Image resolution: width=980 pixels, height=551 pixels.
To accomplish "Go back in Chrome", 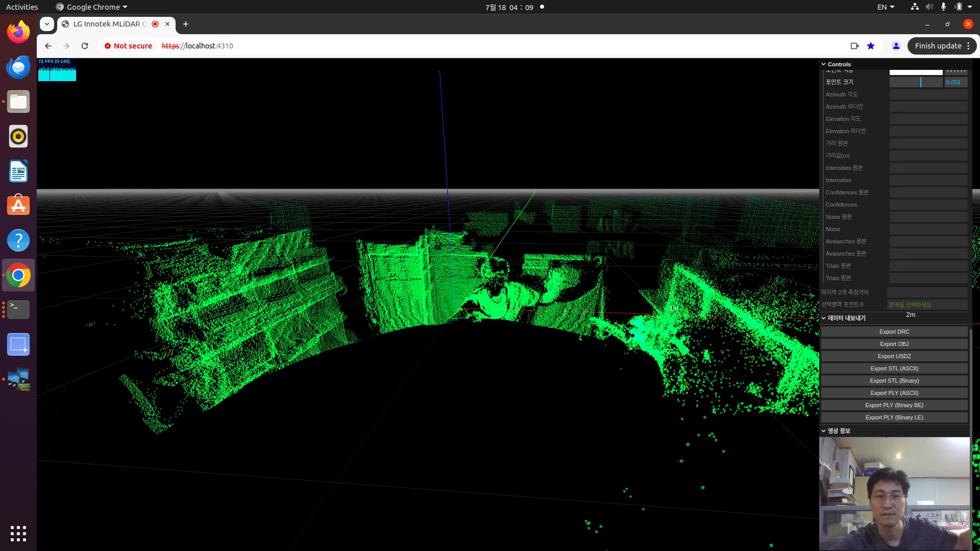I will pos(48,46).
